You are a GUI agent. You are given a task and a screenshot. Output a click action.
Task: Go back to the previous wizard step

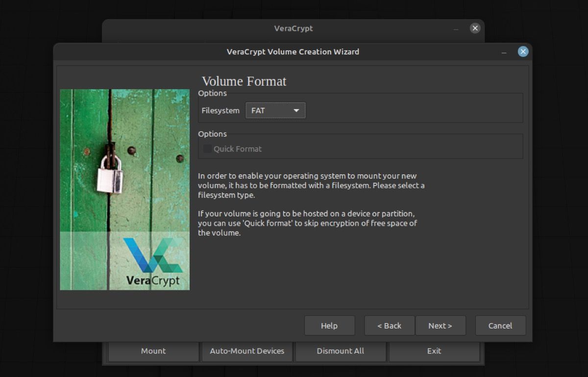pos(389,325)
